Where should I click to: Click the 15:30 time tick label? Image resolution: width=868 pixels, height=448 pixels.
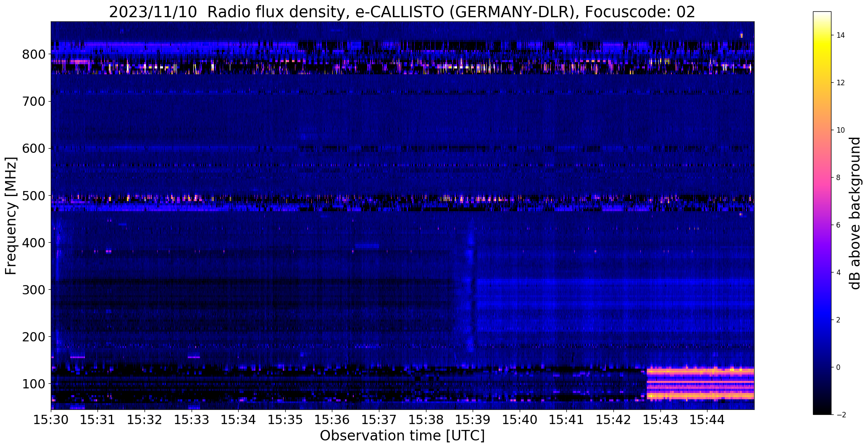(51, 419)
